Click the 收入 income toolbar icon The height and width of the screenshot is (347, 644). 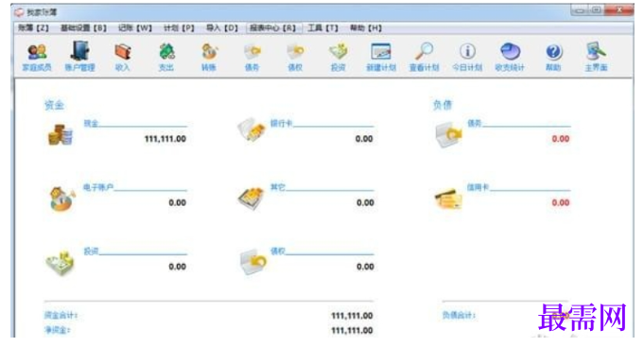pos(122,57)
